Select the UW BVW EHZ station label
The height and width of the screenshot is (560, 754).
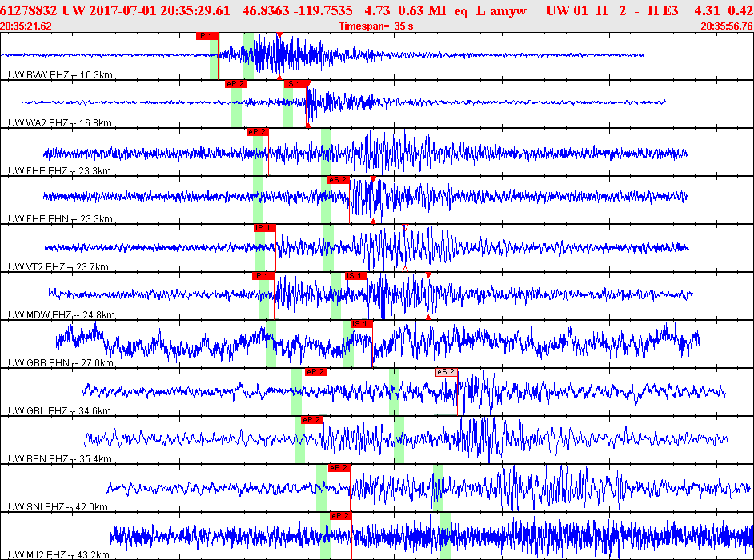click(38, 75)
